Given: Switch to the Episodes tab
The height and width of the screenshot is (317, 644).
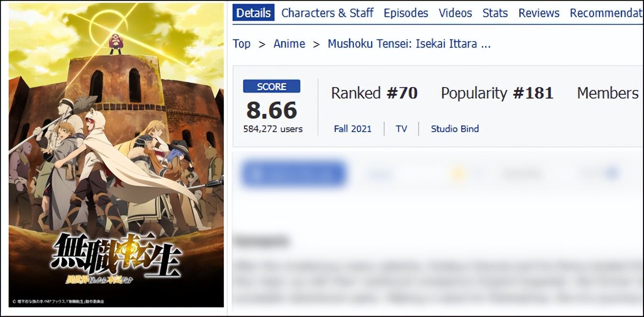Looking at the screenshot, I should coord(406,13).
